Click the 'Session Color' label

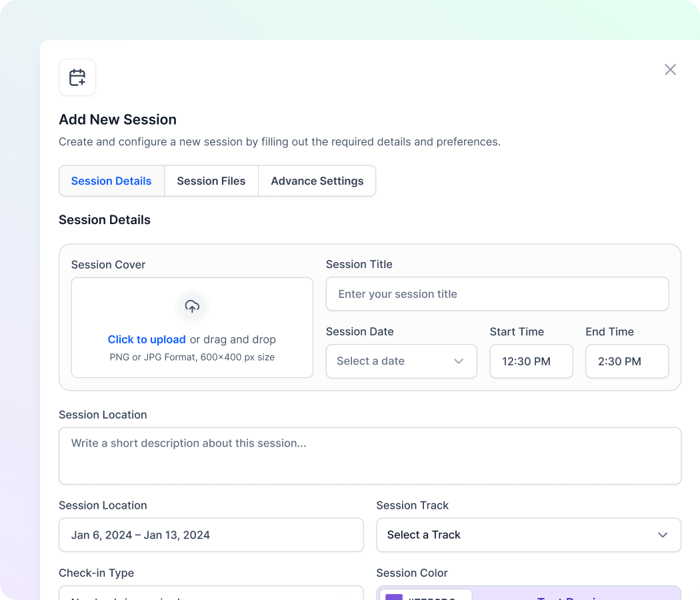(x=412, y=573)
